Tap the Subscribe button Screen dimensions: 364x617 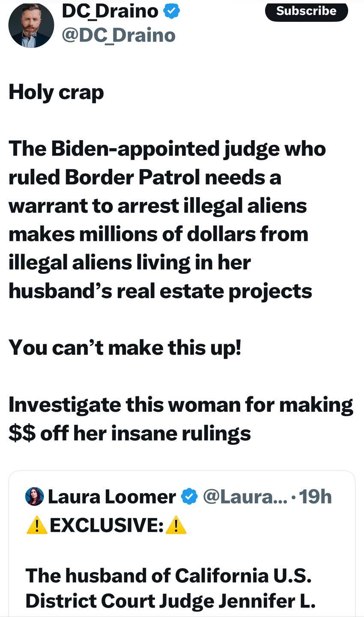(x=306, y=11)
